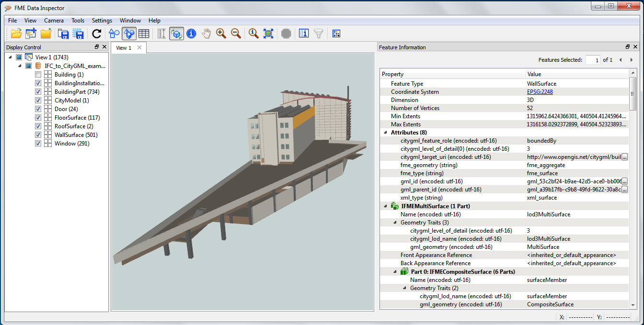Hide the FloorSurface (117) layer
This screenshot has height=325, width=644.
38,118
